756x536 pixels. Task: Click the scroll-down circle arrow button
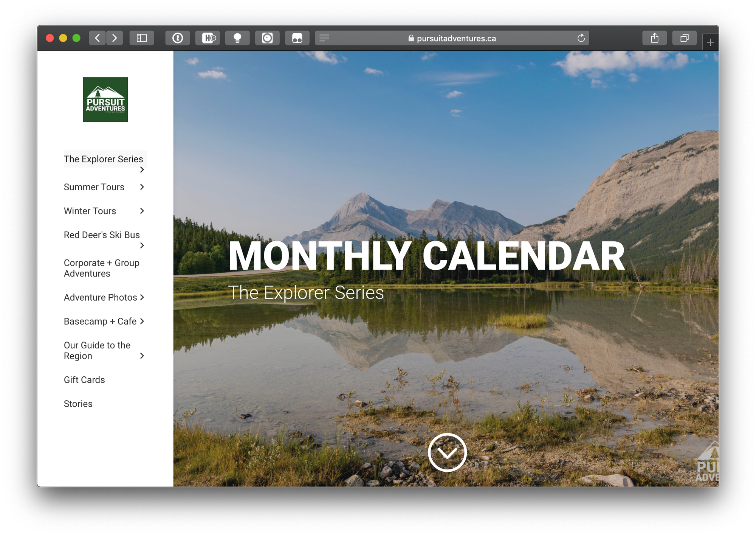coord(448,452)
